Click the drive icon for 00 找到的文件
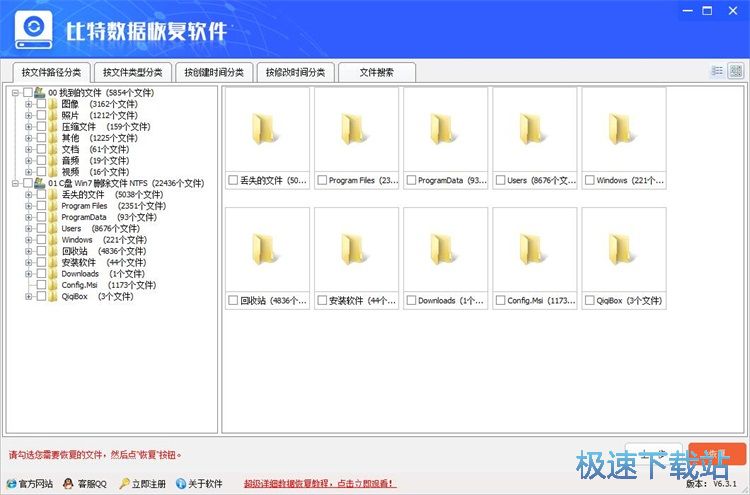 (x=40, y=92)
